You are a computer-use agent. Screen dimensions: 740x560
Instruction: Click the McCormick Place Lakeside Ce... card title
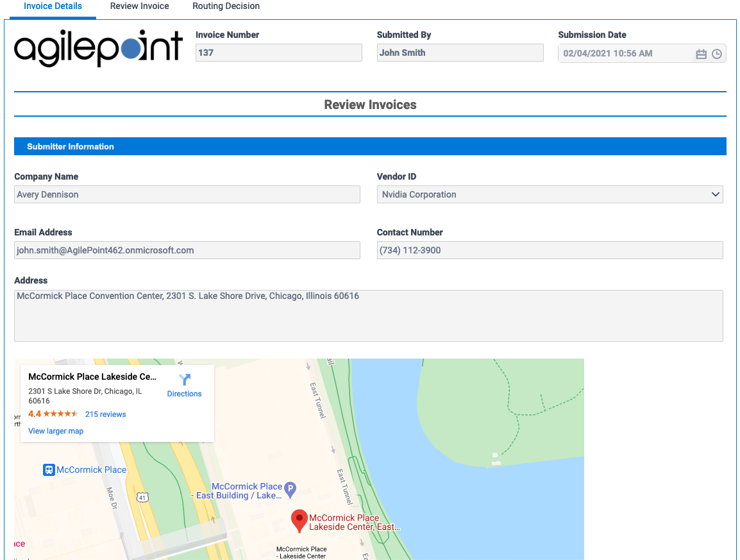[92, 377]
